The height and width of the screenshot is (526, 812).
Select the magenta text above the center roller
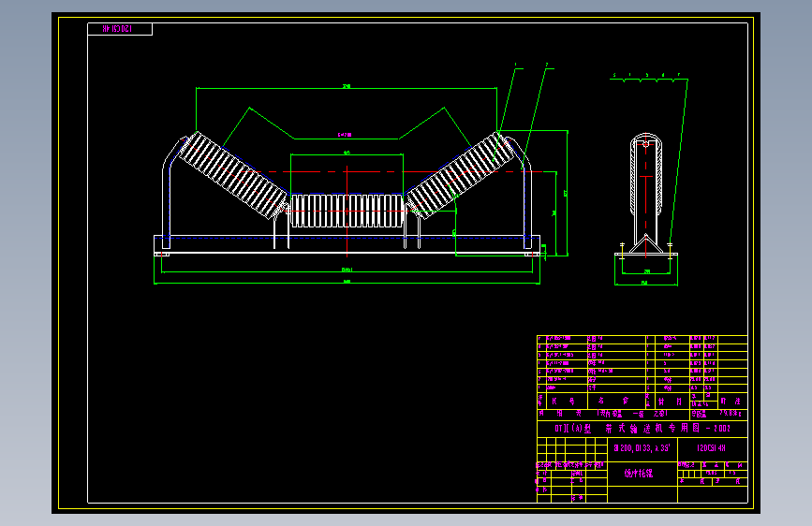click(x=345, y=135)
